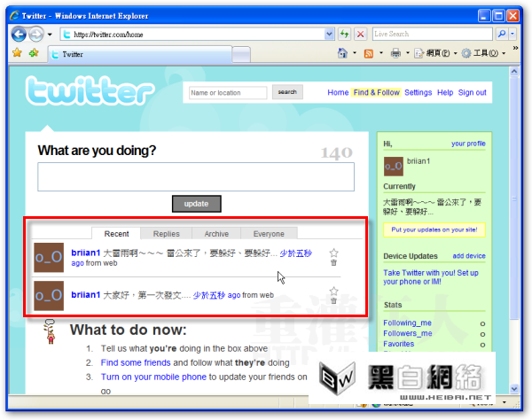The width and height of the screenshot is (532, 420).
Task: Click the RSS feeds icon
Action: 369,53
